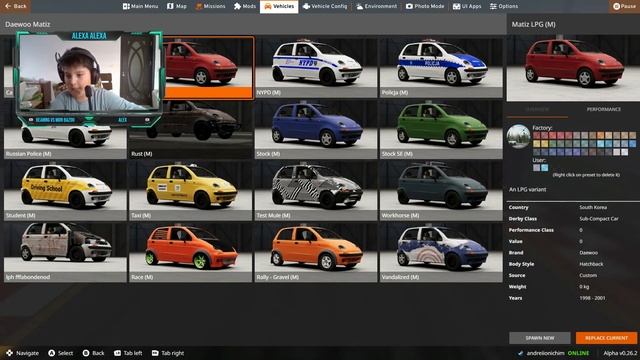The width and height of the screenshot is (640, 360).
Task: Go back using the top-left Back arrow
Action: click(x=16, y=6)
